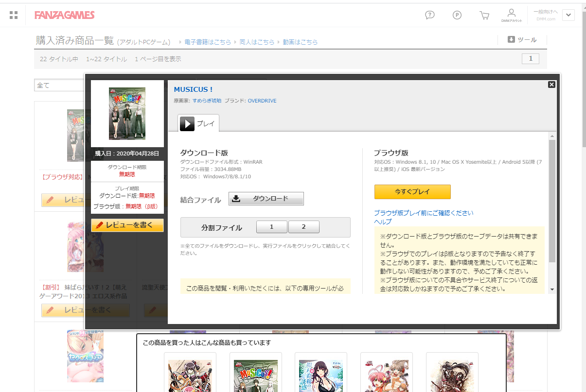Download split file part 1
The image size is (586, 392).
pos(271,227)
